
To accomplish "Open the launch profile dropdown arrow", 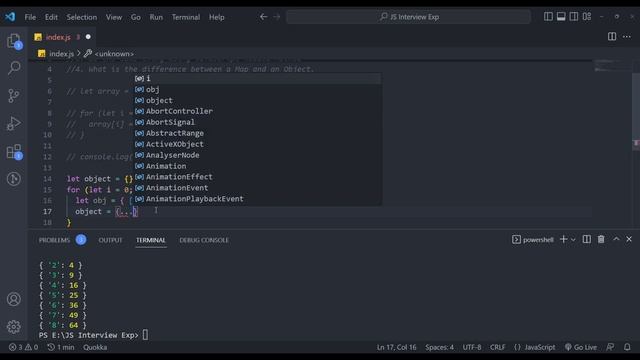I will click(x=573, y=240).
